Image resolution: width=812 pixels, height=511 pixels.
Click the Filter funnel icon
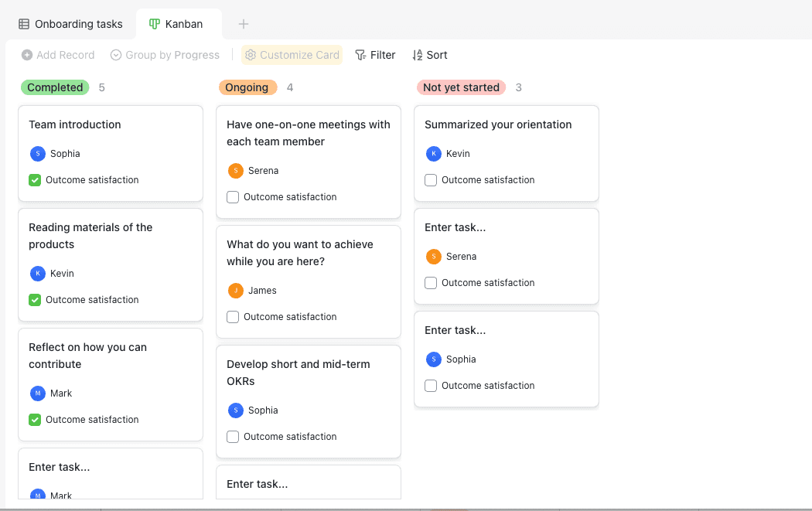360,55
